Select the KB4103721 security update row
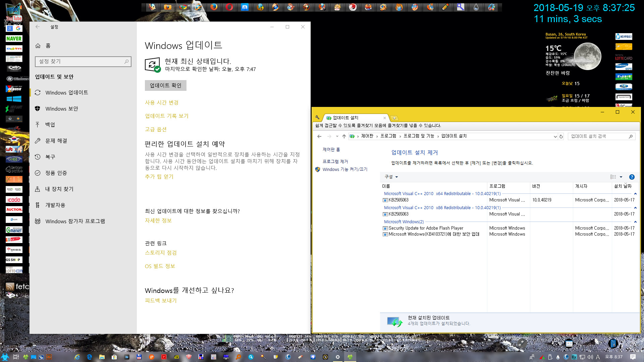 pos(509,234)
